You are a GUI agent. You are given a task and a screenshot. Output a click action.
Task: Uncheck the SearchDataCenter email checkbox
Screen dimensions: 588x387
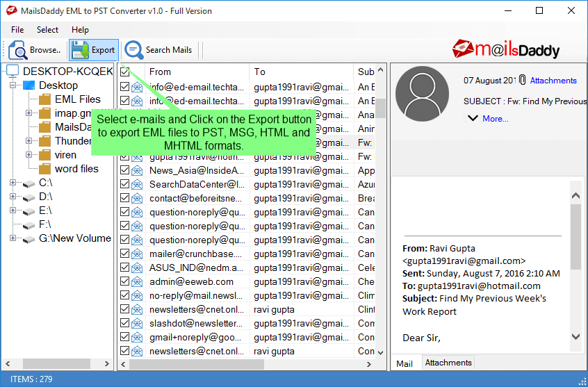click(x=125, y=184)
